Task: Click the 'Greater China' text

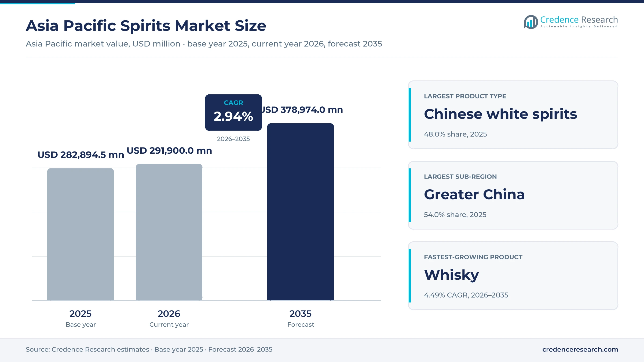Action: 474,194
